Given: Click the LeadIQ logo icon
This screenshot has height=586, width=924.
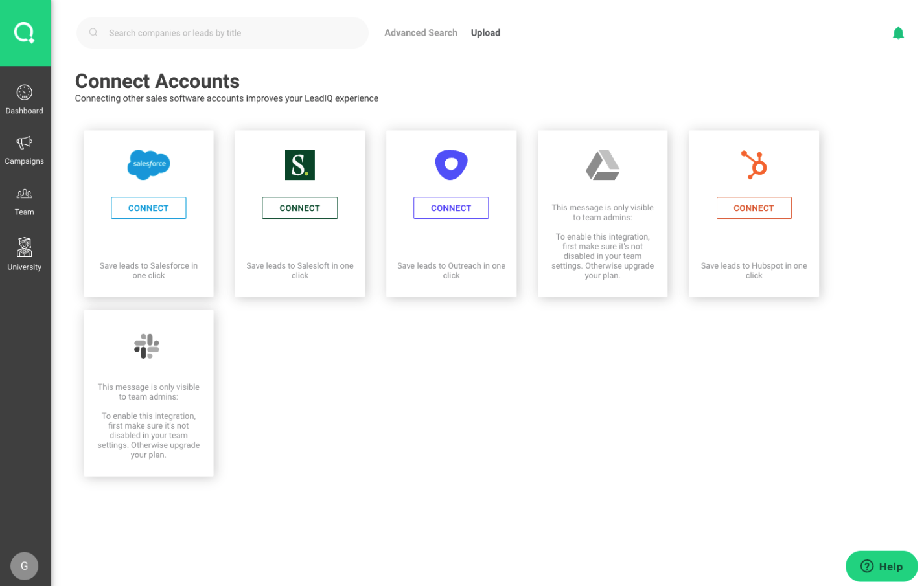Looking at the screenshot, I should tap(25, 32).
